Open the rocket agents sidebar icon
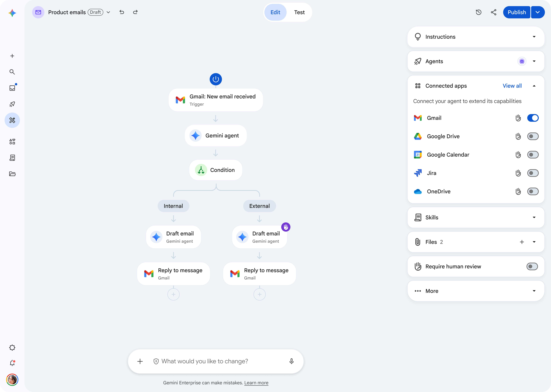Image resolution: width=551 pixels, height=392 pixels. [x=12, y=104]
